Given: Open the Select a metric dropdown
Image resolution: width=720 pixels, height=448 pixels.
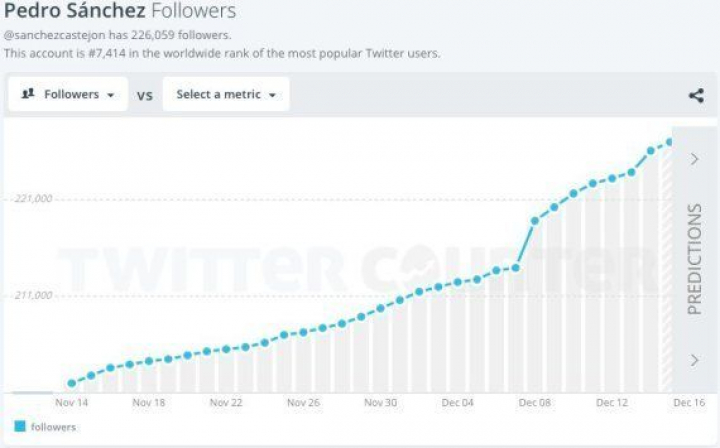Looking at the screenshot, I should pos(226,95).
